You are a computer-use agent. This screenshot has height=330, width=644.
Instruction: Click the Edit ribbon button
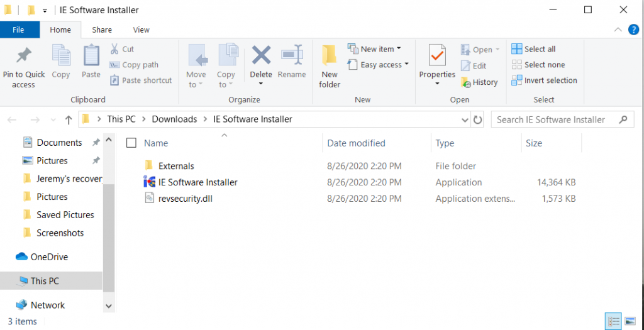click(474, 65)
